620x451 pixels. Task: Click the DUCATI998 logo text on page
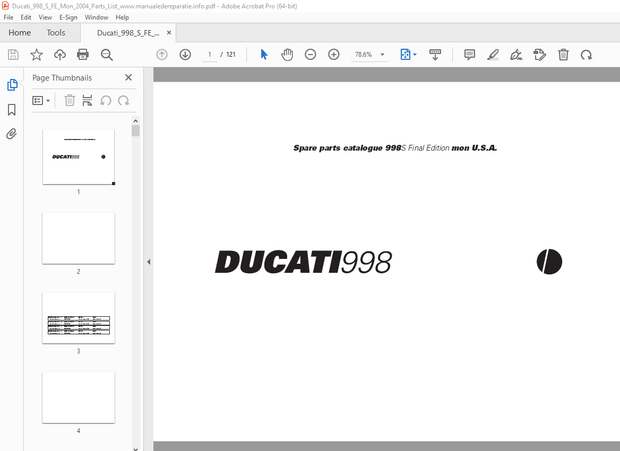click(x=303, y=262)
